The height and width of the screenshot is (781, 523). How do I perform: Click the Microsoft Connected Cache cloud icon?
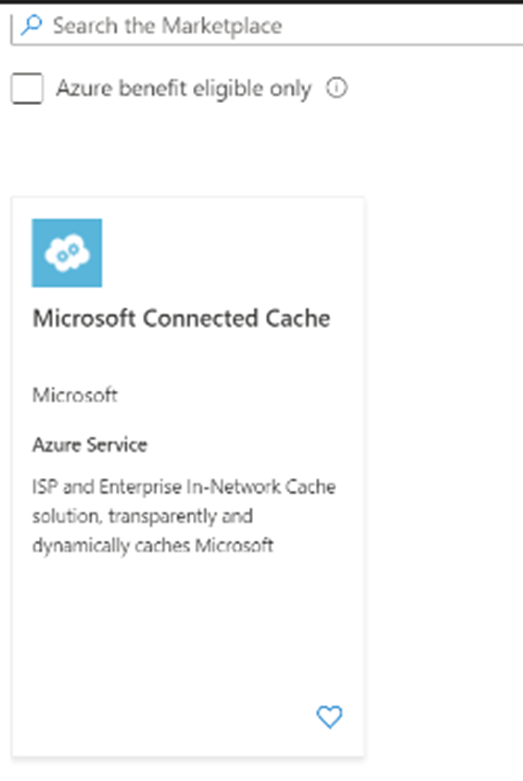(67, 253)
